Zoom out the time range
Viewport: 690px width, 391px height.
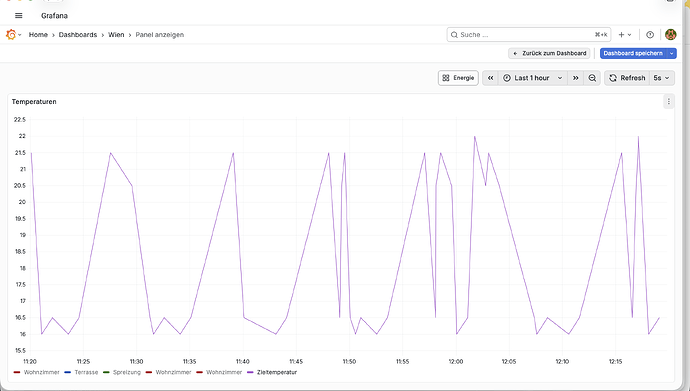coord(592,78)
